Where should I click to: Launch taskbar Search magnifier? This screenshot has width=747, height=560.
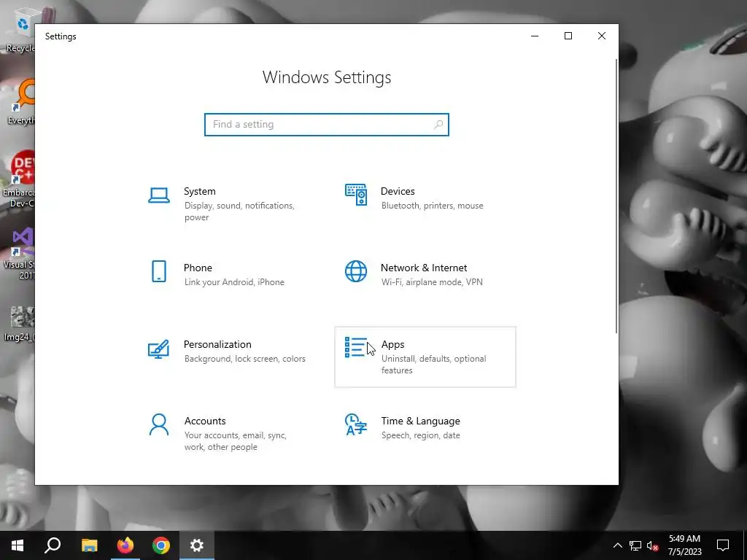pos(53,545)
